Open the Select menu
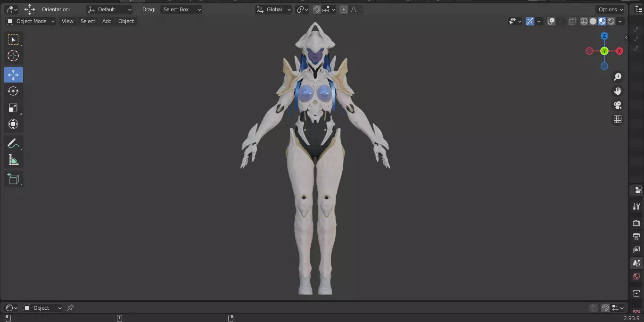Image resolution: width=644 pixels, height=322 pixels. tap(88, 21)
